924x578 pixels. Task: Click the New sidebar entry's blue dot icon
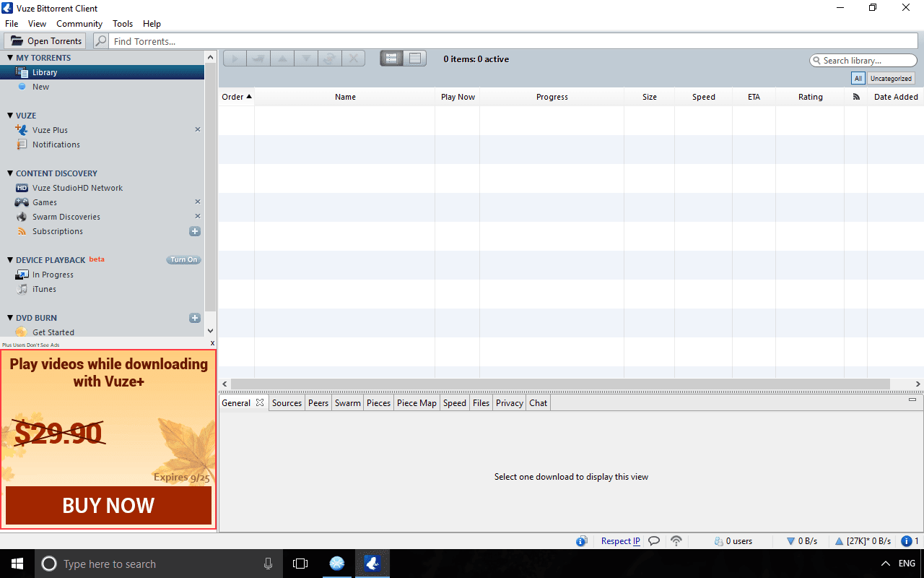[22, 87]
